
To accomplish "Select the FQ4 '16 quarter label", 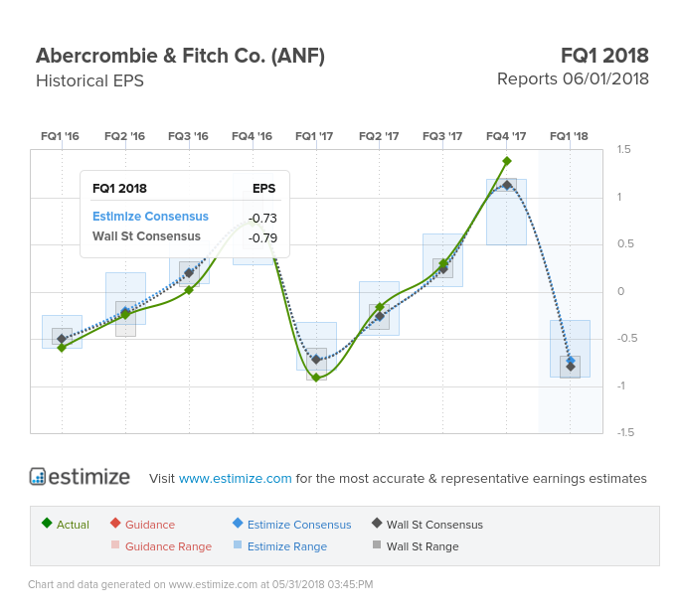I will (x=252, y=136).
